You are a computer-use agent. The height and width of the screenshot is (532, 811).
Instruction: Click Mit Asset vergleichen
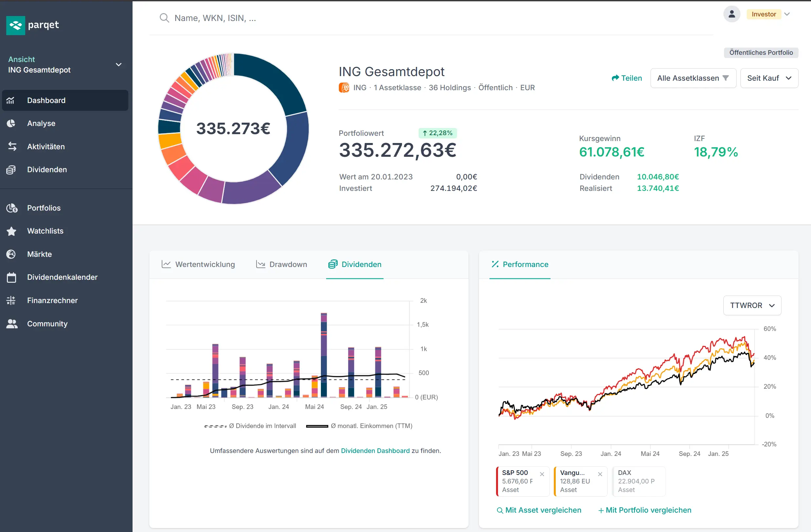539,510
